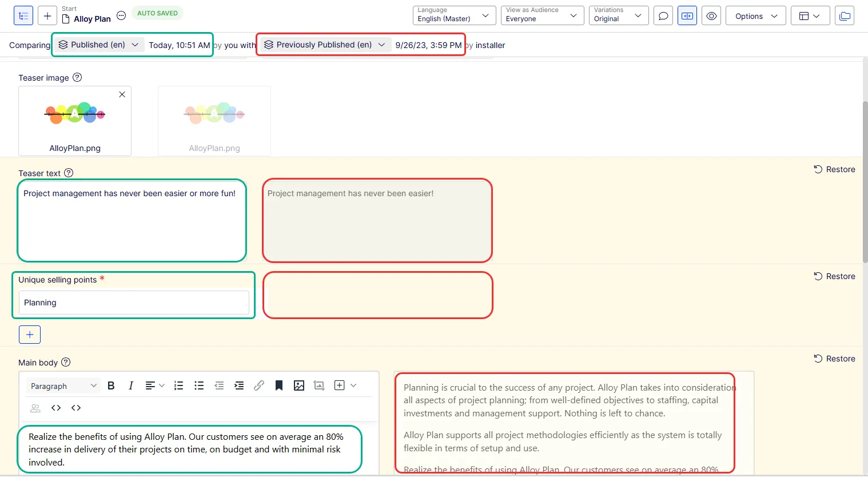Click the insert link chain icon
The image size is (868, 497).
click(259, 385)
